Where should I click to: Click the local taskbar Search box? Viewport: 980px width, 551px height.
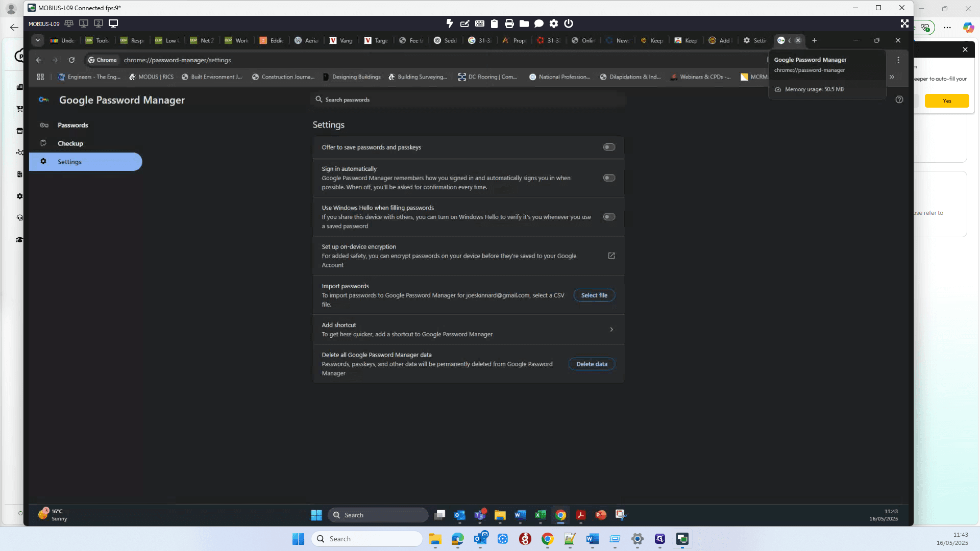pyautogui.click(x=367, y=539)
